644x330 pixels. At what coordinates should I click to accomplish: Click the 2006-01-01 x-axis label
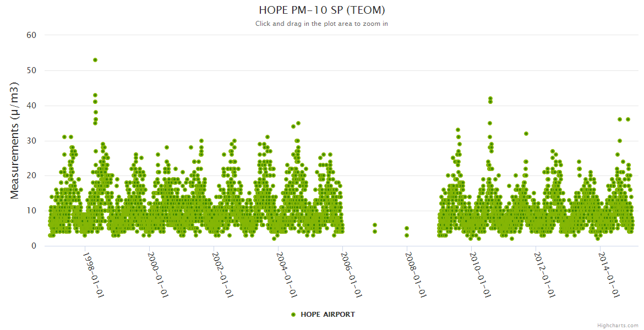tap(351, 274)
